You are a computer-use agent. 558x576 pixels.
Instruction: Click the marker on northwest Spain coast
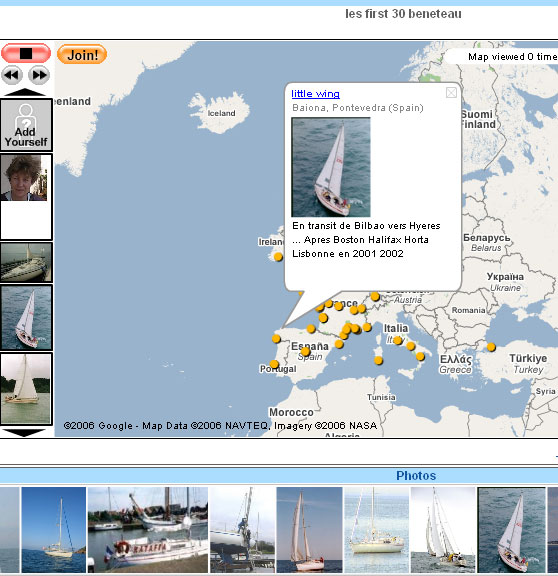(x=276, y=339)
